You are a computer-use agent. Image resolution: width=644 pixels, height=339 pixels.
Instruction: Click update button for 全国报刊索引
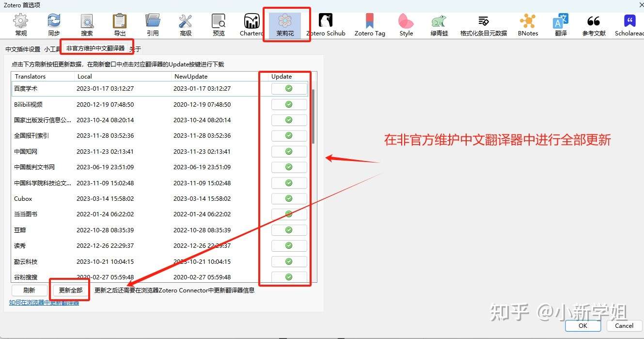[x=289, y=136]
